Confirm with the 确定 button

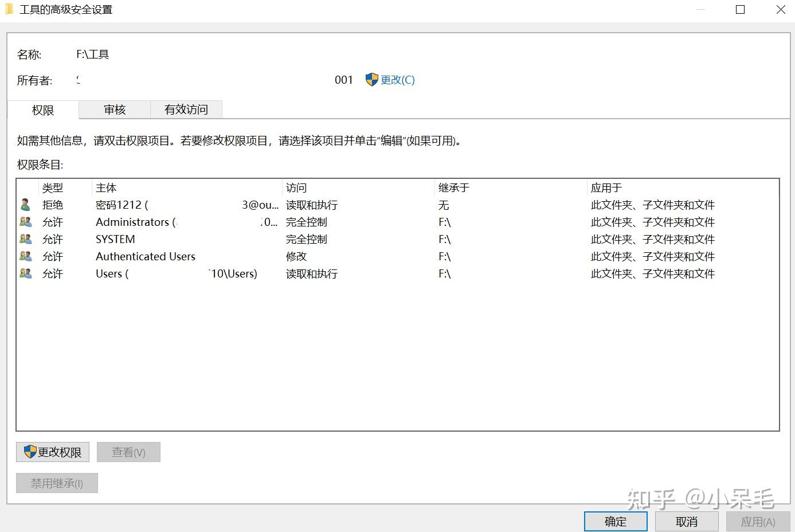click(x=616, y=522)
